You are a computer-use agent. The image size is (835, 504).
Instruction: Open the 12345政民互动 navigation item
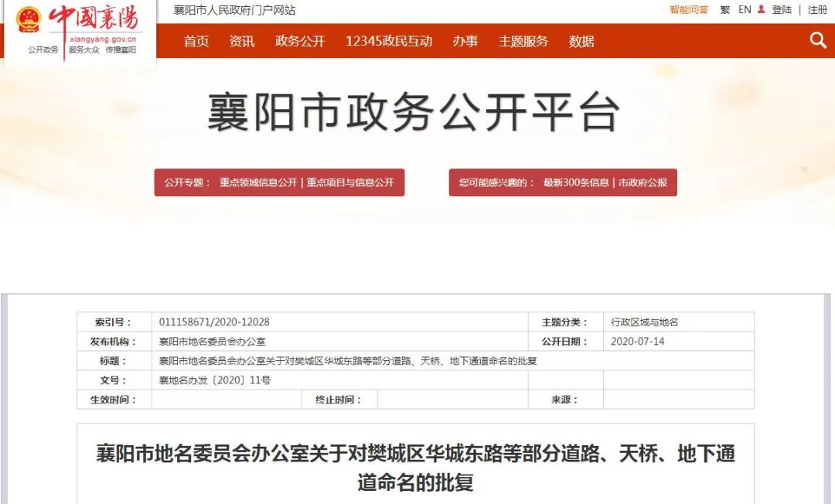pos(389,41)
